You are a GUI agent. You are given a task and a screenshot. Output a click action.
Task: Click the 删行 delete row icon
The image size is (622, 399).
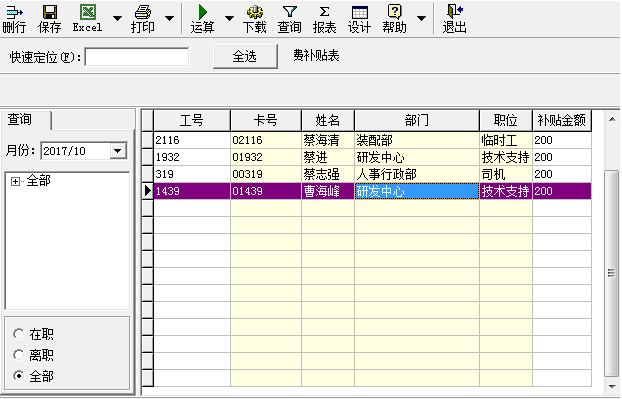14,19
